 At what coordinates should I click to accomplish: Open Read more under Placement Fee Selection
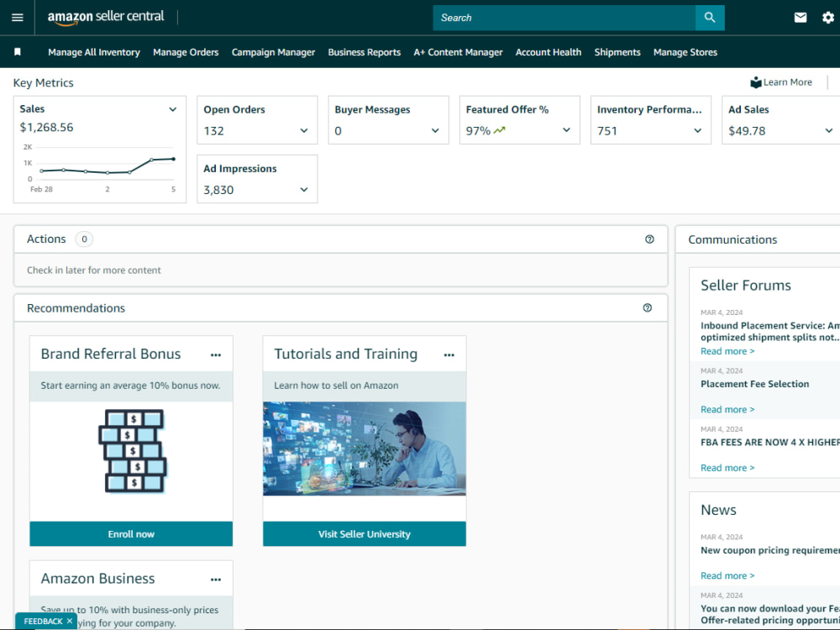click(x=727, y=409)
